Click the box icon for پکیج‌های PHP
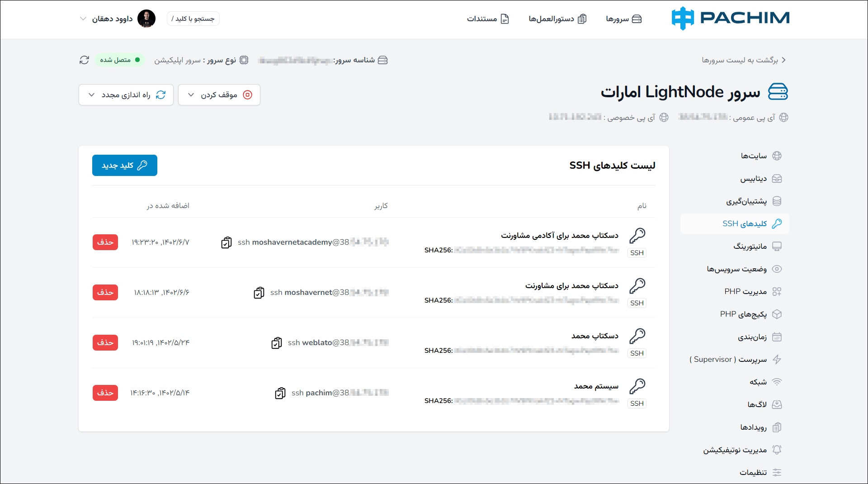The image size is (868, 484). [777, 314]
